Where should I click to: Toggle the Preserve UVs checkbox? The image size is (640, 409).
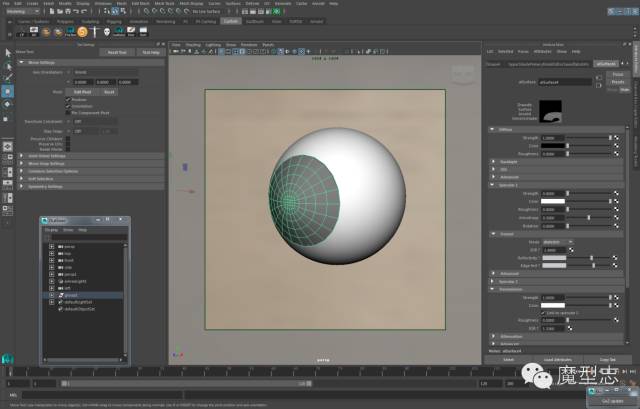point(68,144)
